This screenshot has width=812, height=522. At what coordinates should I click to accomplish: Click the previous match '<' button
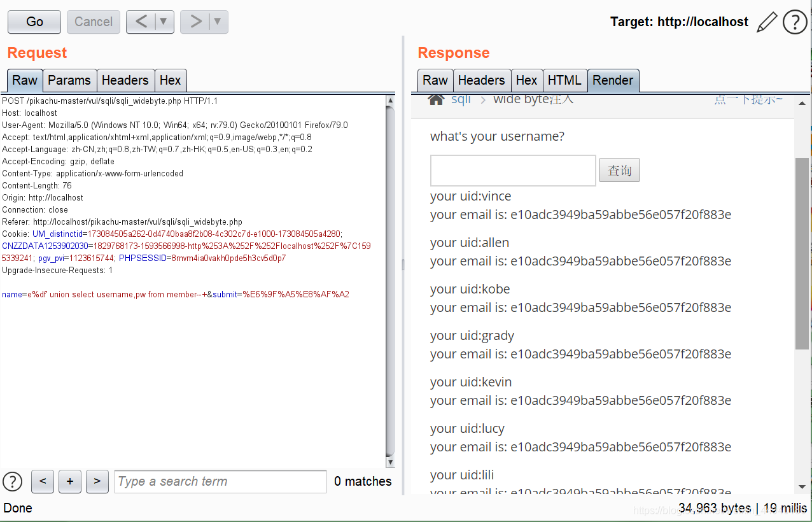pyautogui.click(x=43, y=481)
